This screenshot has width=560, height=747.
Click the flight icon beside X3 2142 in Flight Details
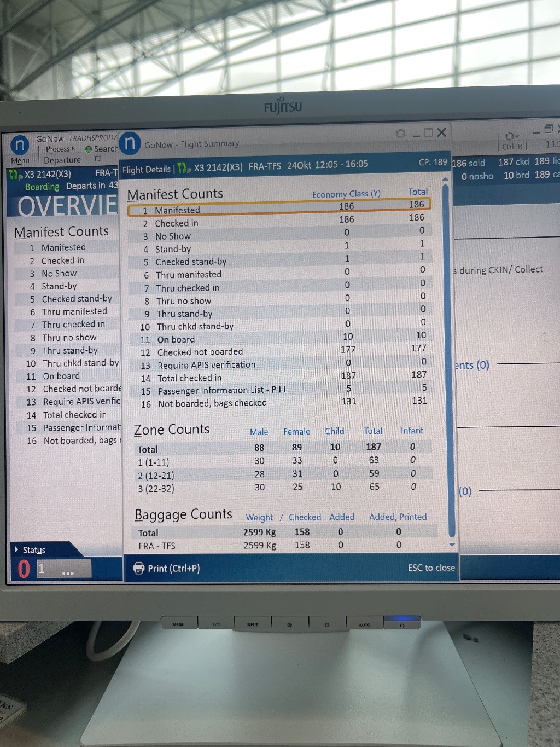tap(184, 169)
